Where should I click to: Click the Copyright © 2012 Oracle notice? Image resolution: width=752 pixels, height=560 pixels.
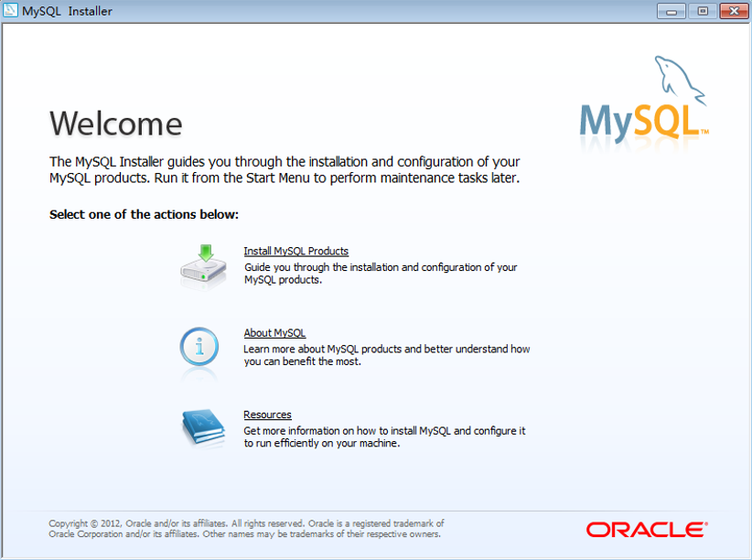246,528
